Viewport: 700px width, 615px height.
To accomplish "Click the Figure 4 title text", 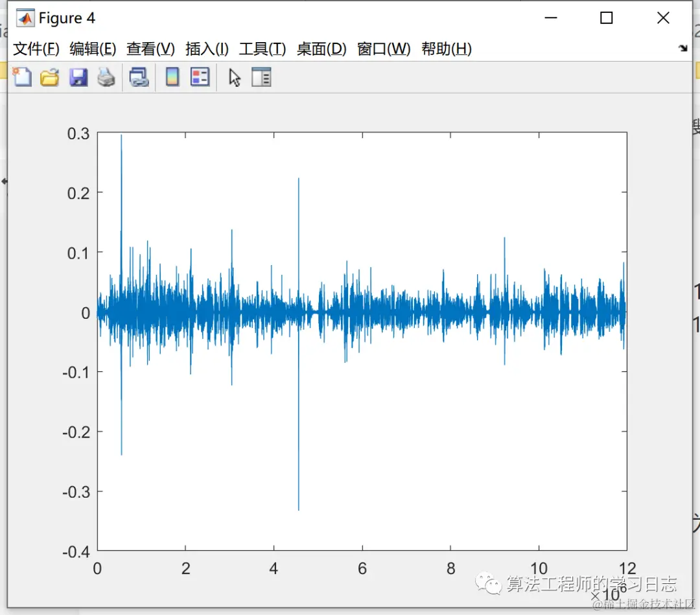I will 67,18.
